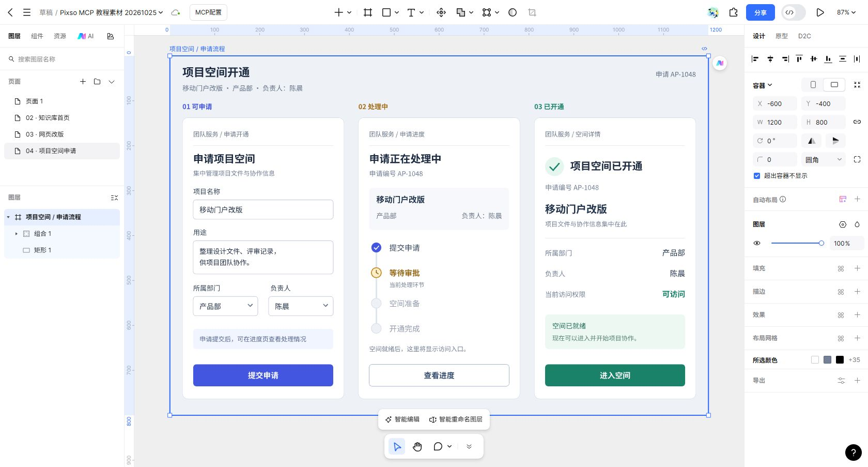Screen dimensions: 868x467
Task: Select the frame tool in top toolbar
Action: click(368, 12)
